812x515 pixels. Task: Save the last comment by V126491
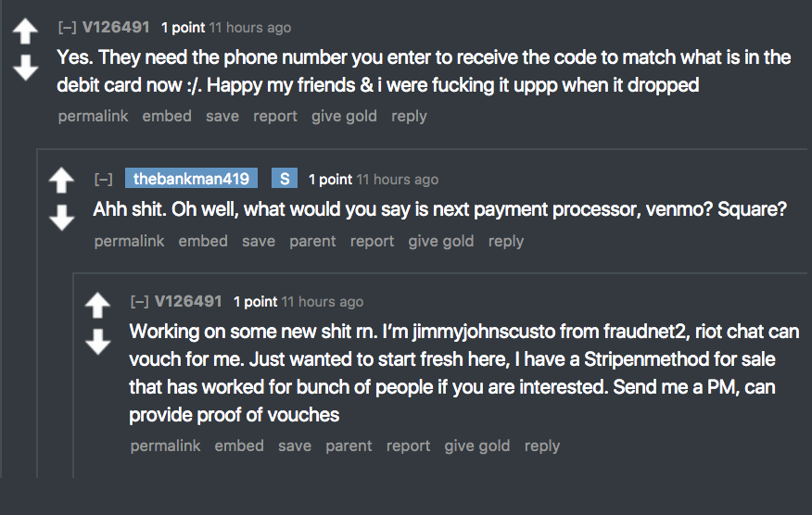(x=295, y=446)
